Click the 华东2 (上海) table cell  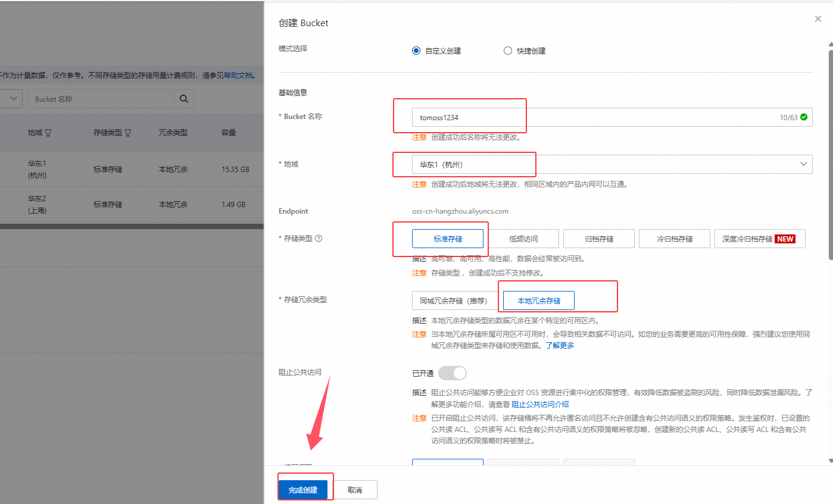coord(37,204)
